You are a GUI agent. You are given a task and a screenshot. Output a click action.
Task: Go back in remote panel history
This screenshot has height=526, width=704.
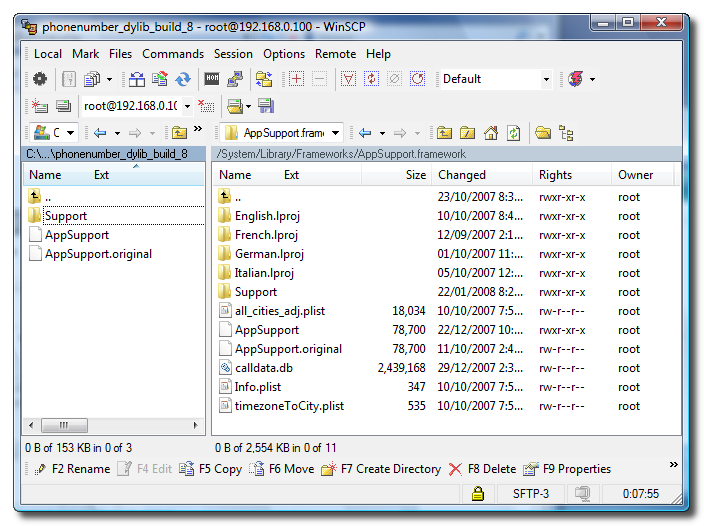pos(365,133)
